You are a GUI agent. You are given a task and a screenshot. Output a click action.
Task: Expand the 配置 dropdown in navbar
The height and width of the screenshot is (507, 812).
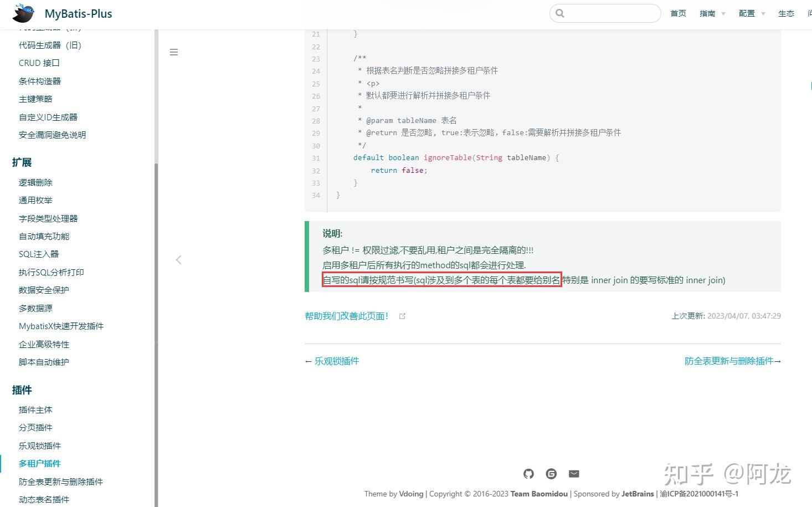[752, 13]
